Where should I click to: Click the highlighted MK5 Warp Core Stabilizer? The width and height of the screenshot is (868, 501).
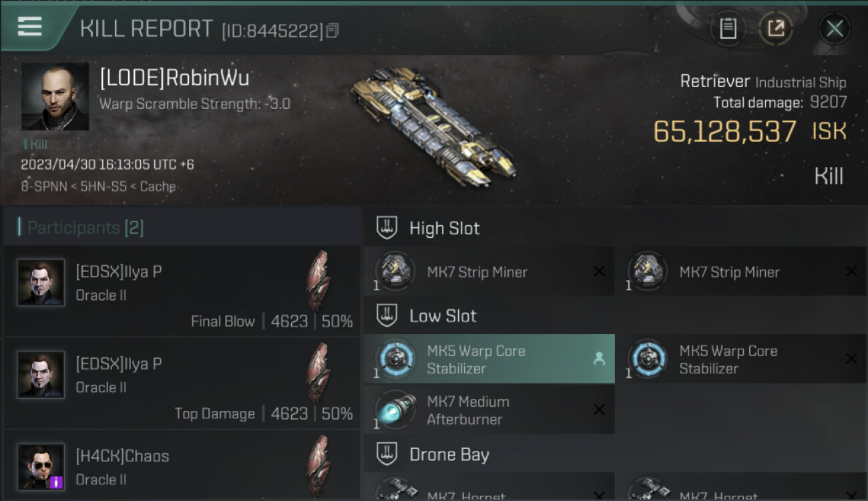pyautogui.click(x=489, y=359)
